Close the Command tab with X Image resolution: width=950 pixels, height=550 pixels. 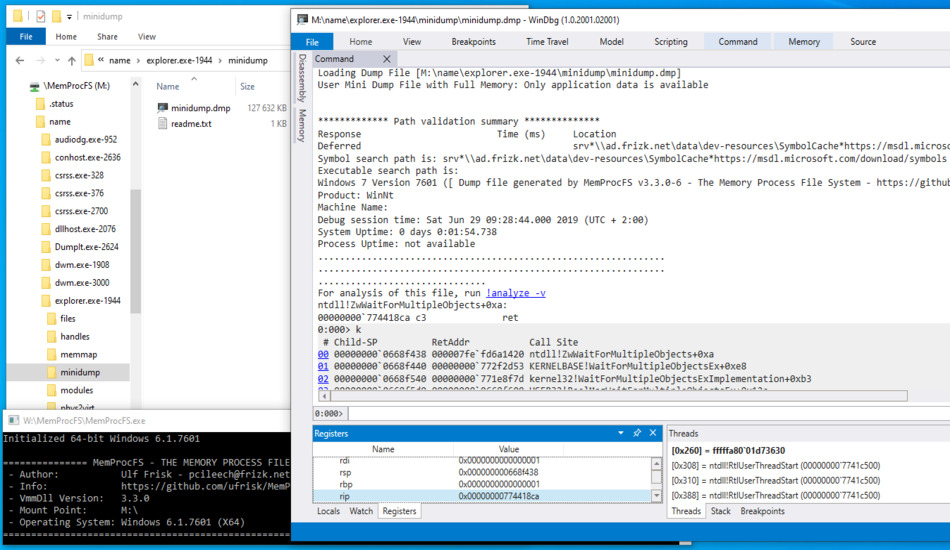coord(387,59)
